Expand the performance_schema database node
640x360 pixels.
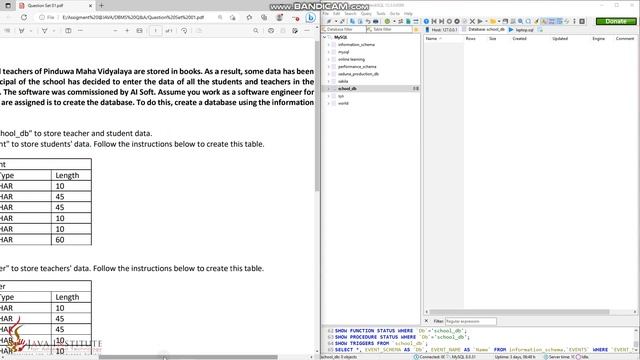329,67
